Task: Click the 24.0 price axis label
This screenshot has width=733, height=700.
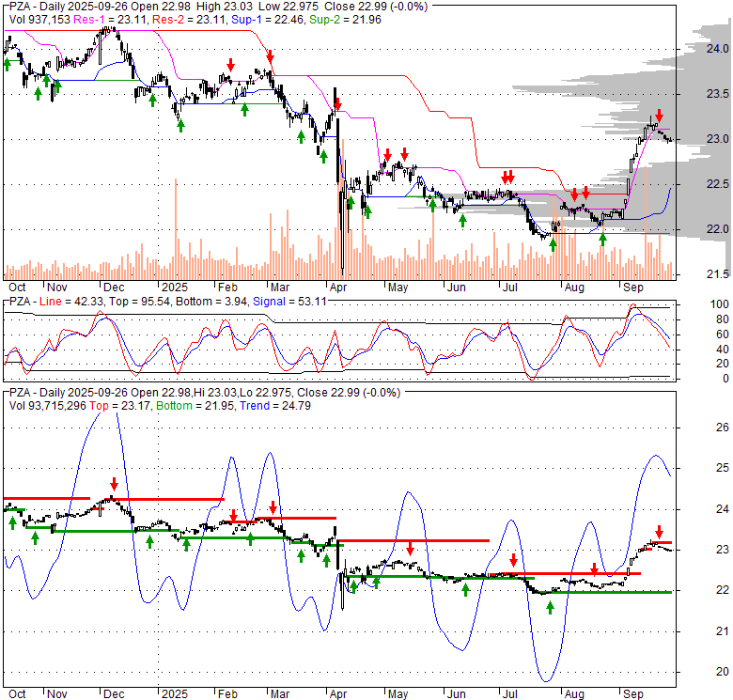Action: [x=718, y=49]
